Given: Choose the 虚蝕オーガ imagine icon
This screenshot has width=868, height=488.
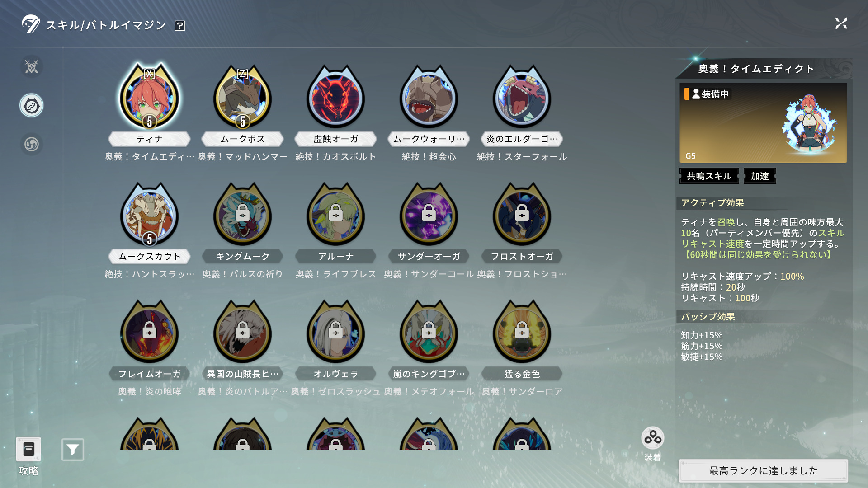Looking at the screenshot, I should pyautogui.click(x=335, y=97).
